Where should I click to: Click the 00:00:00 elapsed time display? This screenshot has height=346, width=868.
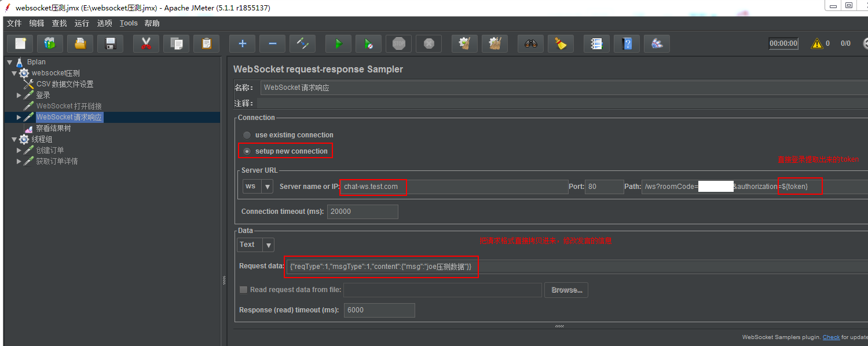pos(783,43)
